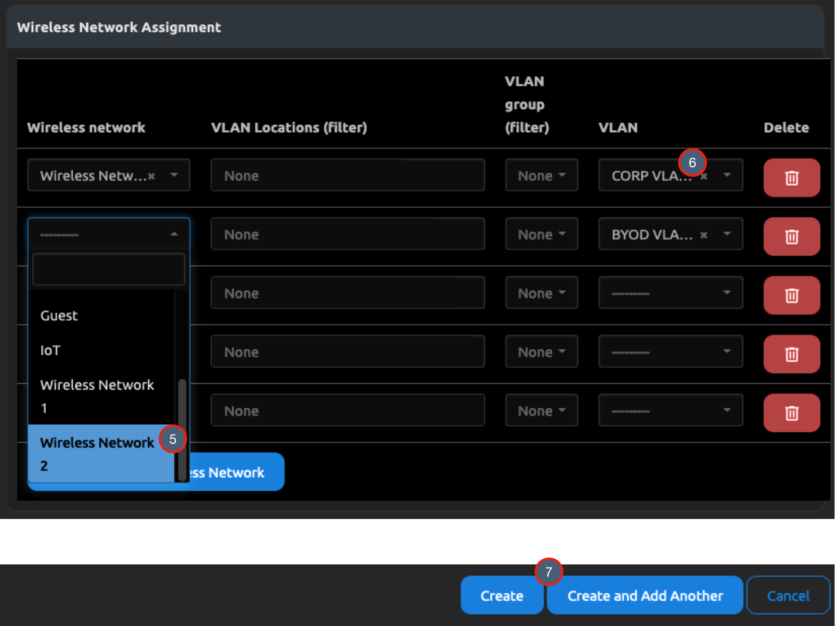Viewport: 840px width, 626px height.
Task: Choose Wireless Network 1 from the list
Action: coord(97,396)
